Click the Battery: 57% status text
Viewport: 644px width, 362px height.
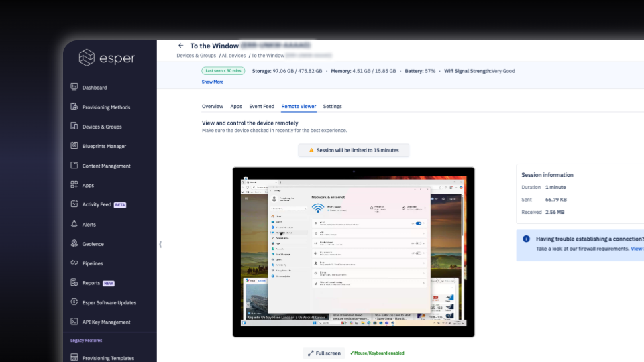(420, 71)
